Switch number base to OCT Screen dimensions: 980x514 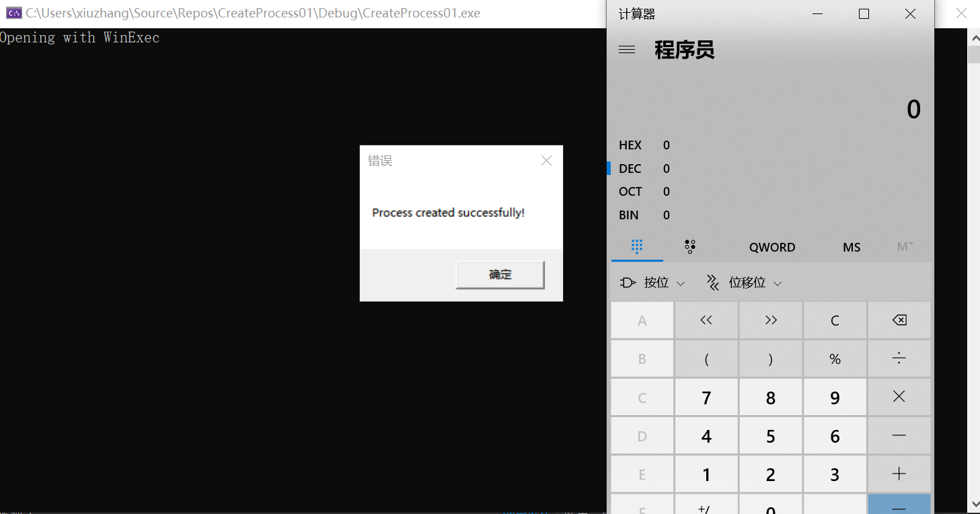(630, 191)
